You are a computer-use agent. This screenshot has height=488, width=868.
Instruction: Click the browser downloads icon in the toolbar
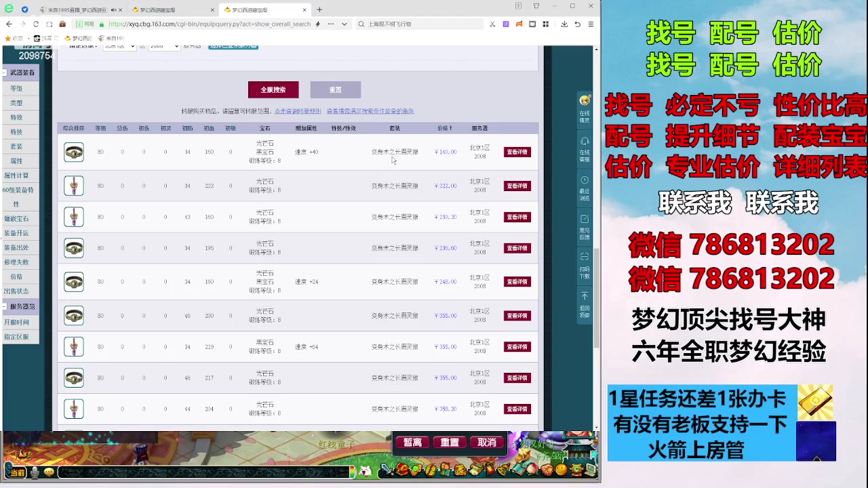[564, 24]
